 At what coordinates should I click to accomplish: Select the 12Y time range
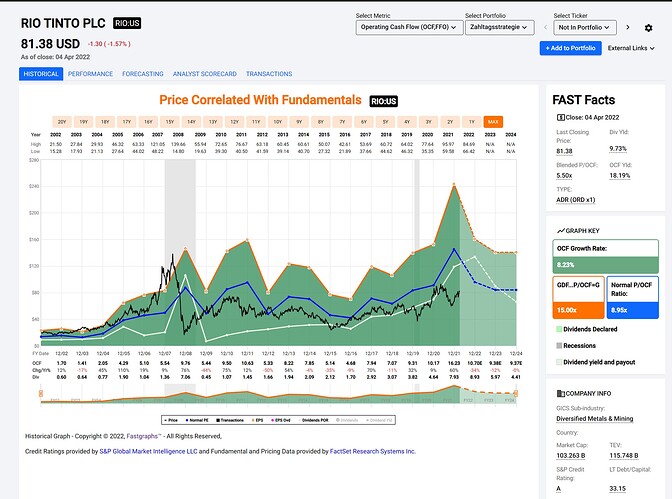[234, 122]
